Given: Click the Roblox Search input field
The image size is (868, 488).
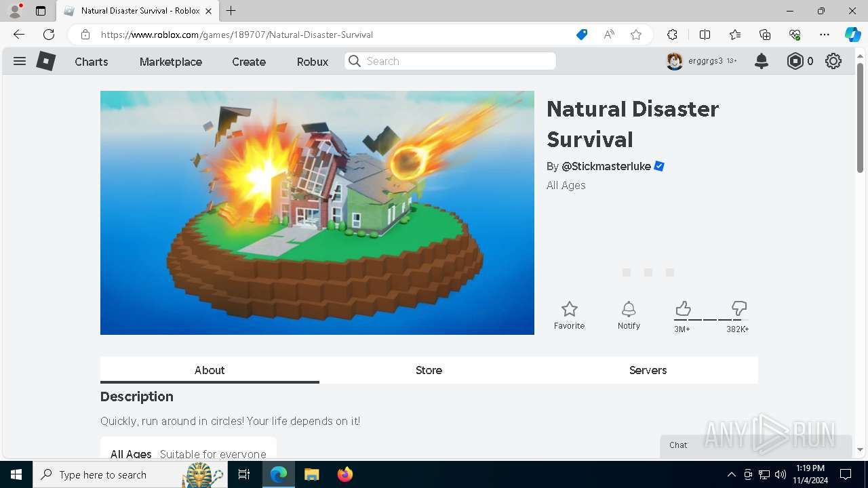Looking at the screenshot, I should (450, 61).
